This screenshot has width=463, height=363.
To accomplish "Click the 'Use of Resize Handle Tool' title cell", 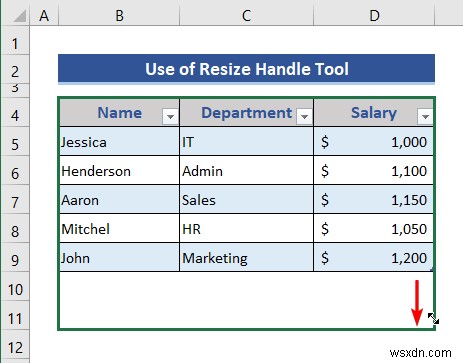I will [x=246, y=69].
